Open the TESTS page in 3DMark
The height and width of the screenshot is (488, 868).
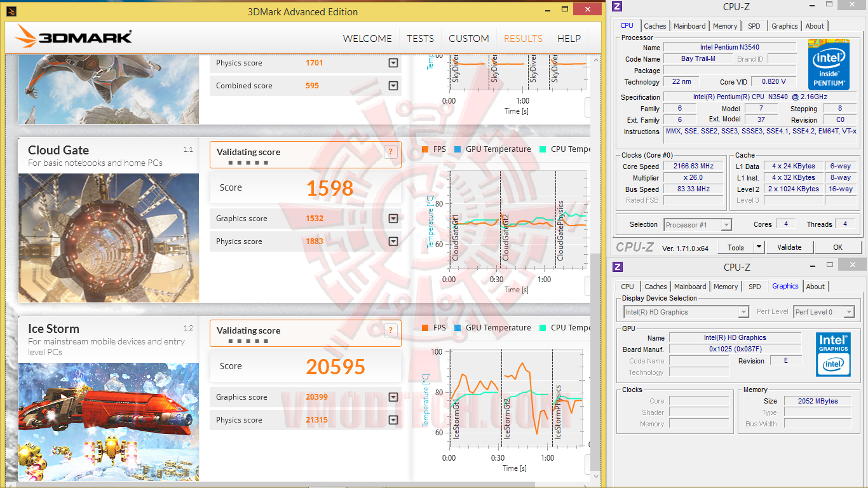point(421,38)
